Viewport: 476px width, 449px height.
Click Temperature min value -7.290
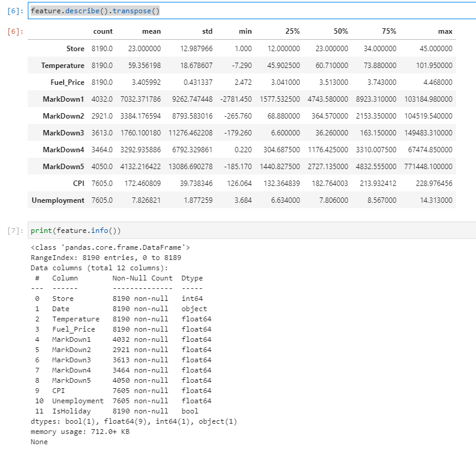pos(242,66)
